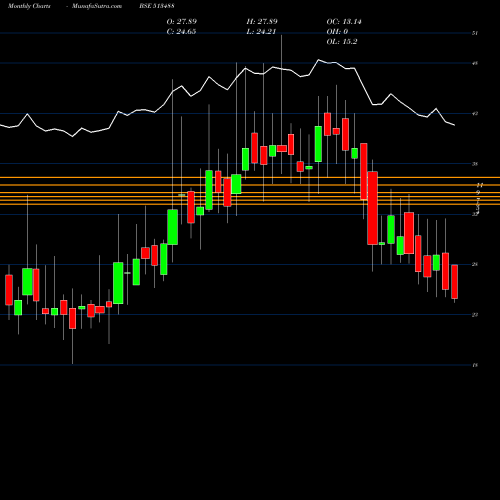Click the 51 price axis label

[x=475, y=33]
